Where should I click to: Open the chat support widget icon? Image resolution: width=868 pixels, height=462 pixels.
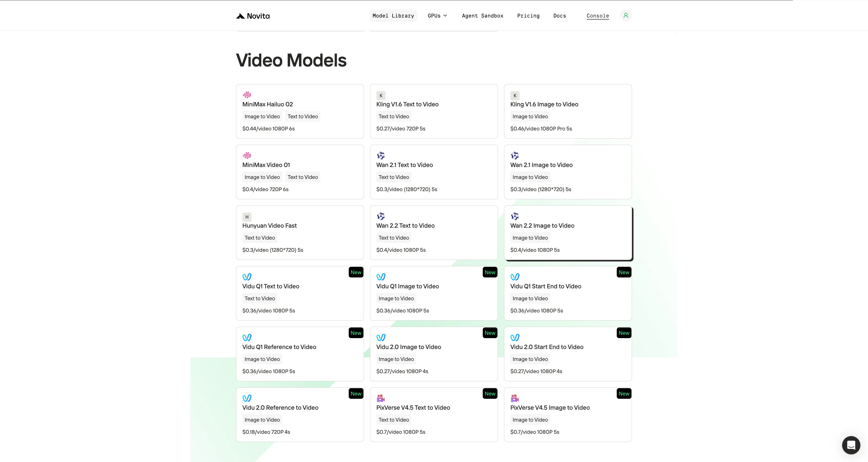851,445
